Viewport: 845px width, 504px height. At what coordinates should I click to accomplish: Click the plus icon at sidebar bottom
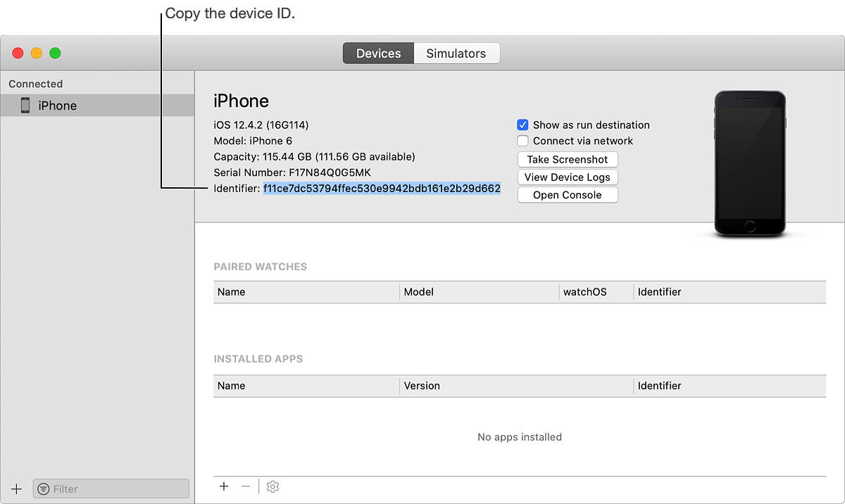(17, 489)
